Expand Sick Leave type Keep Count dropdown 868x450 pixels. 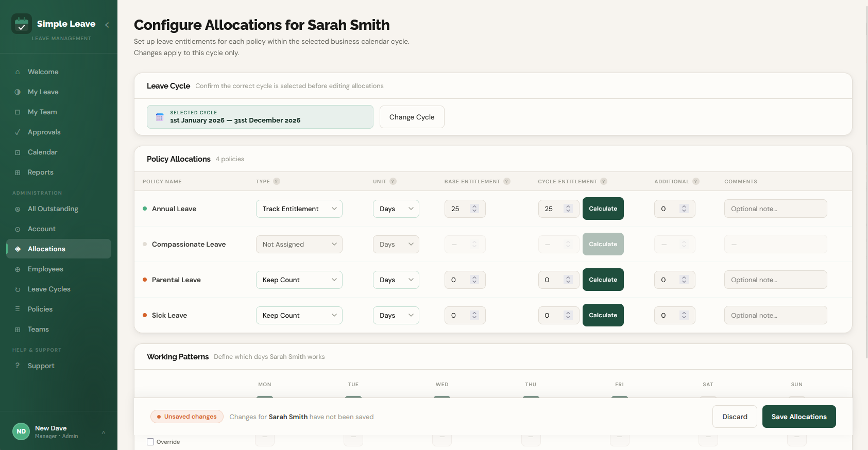coord(299,315)
